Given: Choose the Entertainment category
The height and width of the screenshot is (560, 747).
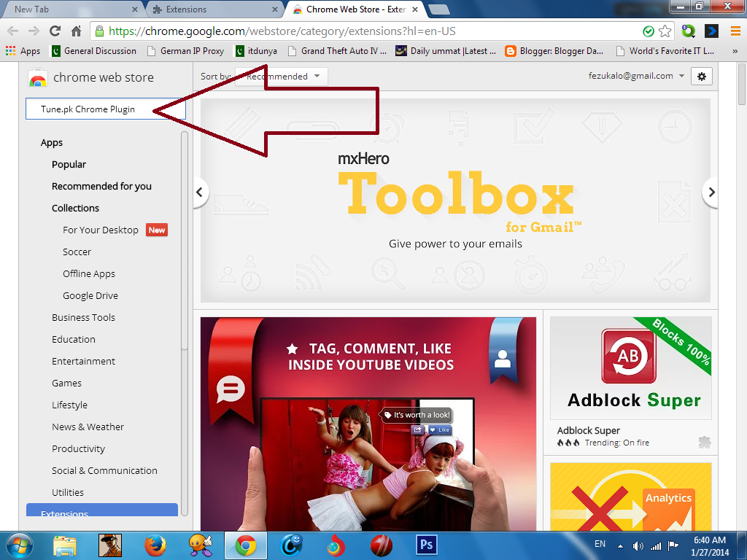Looking at the screenshot, I should coord(83,362).
